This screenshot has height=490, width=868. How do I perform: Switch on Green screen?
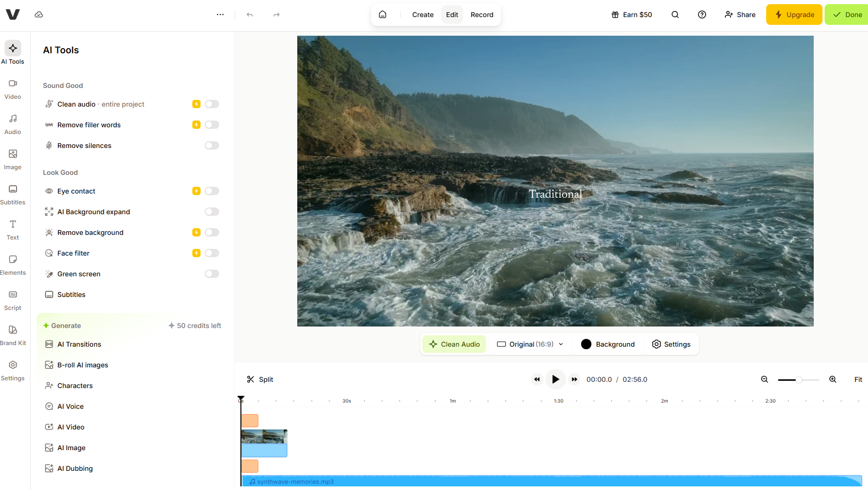click(212, 274)
